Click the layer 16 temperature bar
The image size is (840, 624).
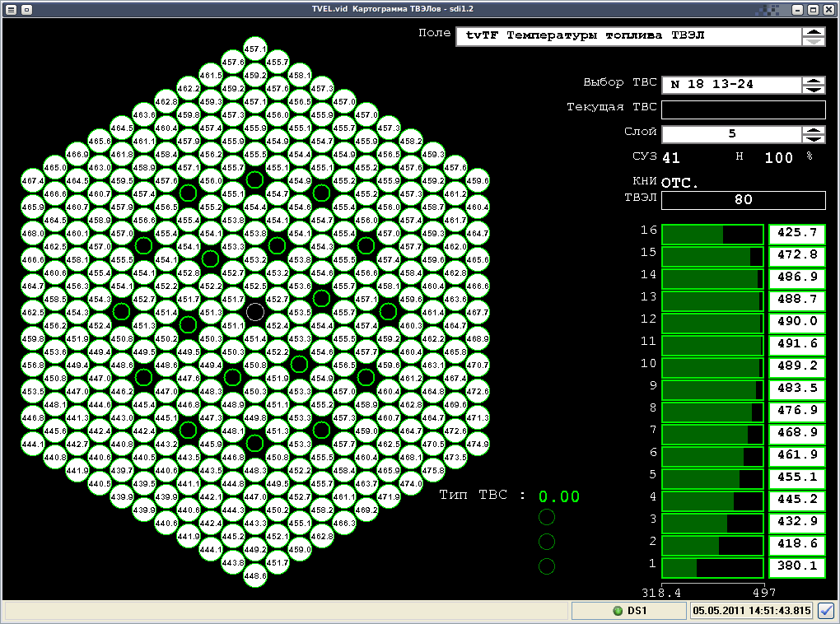coord(712,234)
